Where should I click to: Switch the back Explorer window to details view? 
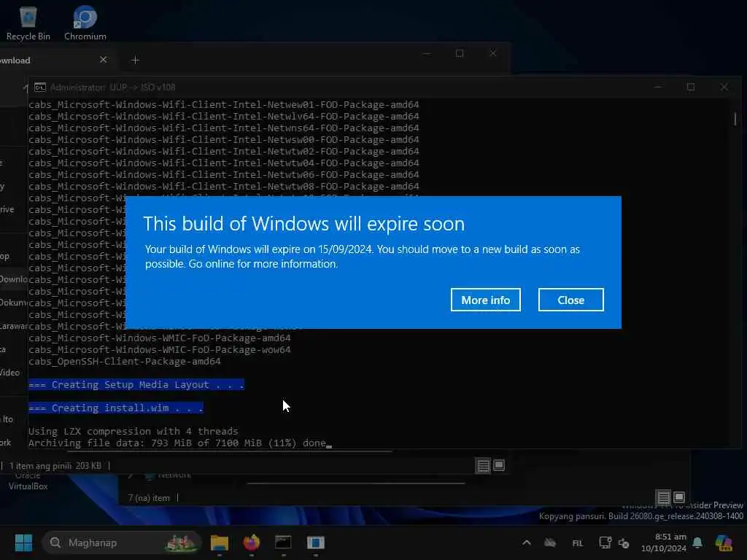pos(663,497)
